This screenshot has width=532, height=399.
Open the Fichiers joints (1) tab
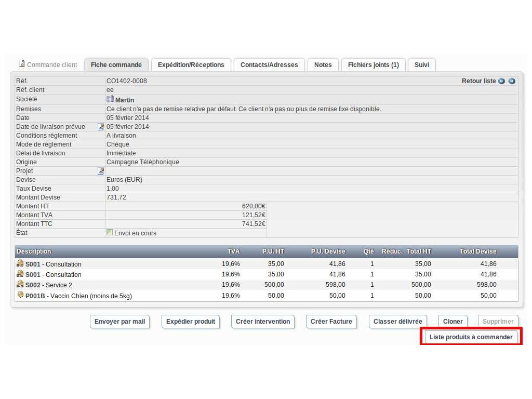373,65
